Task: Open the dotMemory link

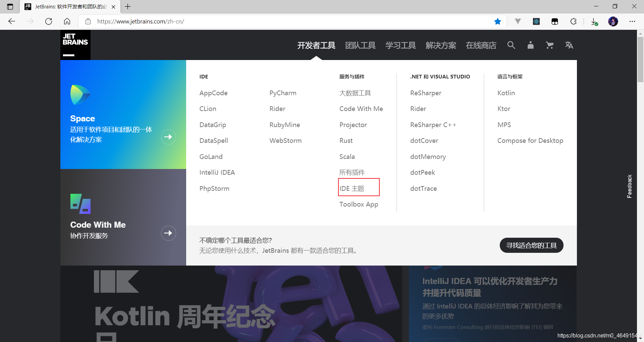Action: (x=428, y=157)
